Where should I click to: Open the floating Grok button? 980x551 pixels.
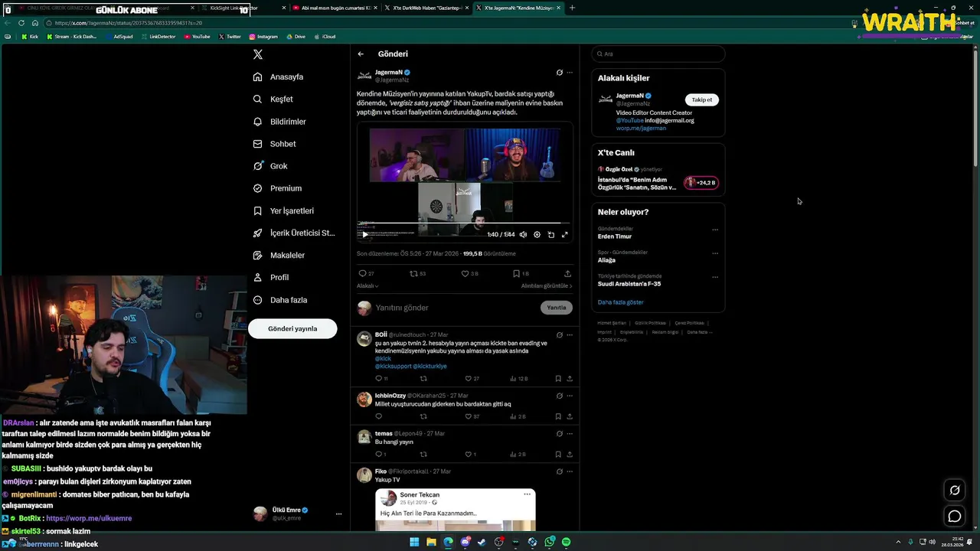coord(955,491)
